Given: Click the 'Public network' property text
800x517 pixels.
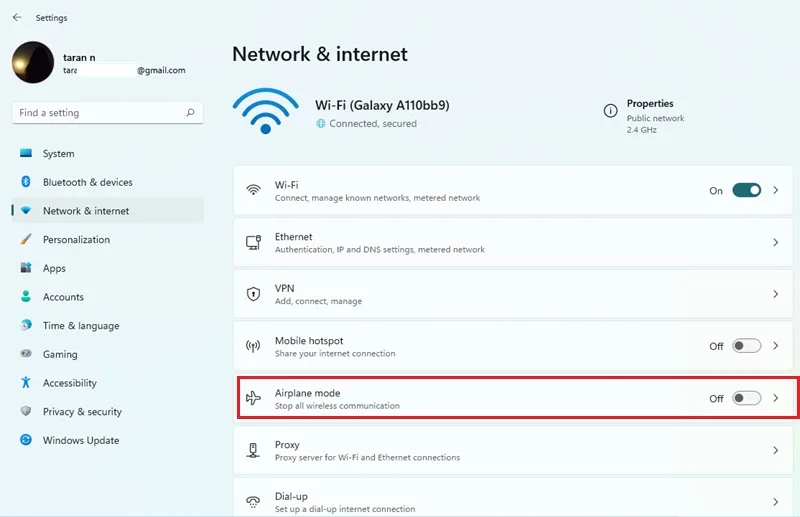Looking at the screenshot, I should (x=656, y=118).
